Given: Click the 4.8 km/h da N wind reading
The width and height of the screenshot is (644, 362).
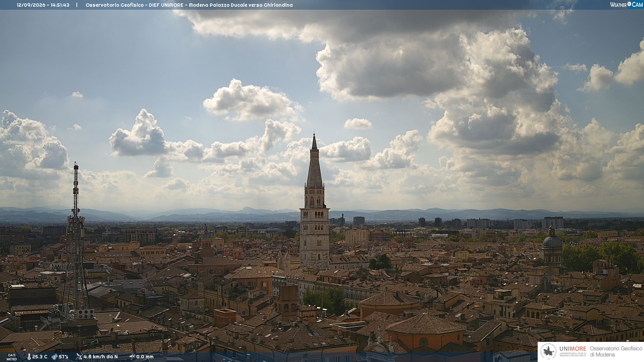Looking at the screenshot, I should click(101, 357).
